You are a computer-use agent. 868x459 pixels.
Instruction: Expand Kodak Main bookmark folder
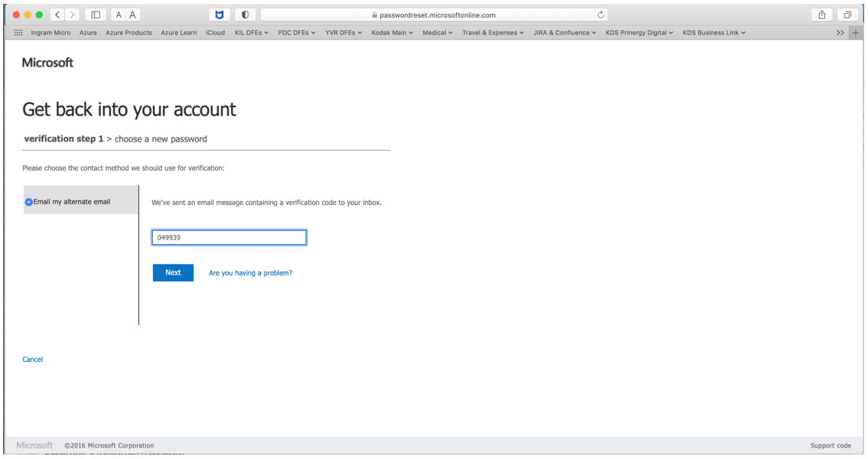392,33
